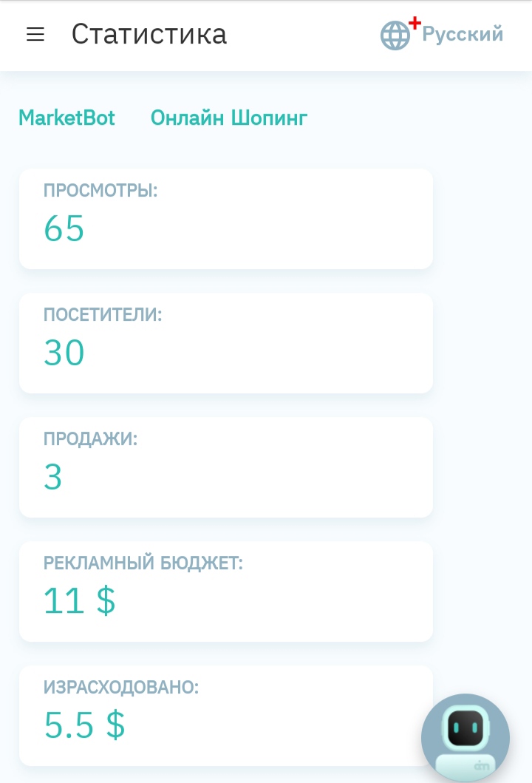
Task: Select the РЕКЛАМНЫЙ БЮДЖЕТ label
Action: pyautogui.click(x=143, y=563)
